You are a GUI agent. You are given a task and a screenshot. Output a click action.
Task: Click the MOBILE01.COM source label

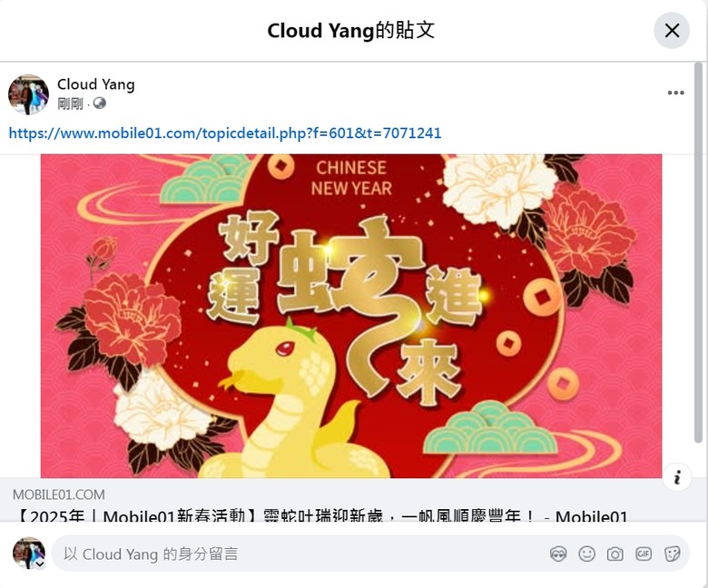59,495
